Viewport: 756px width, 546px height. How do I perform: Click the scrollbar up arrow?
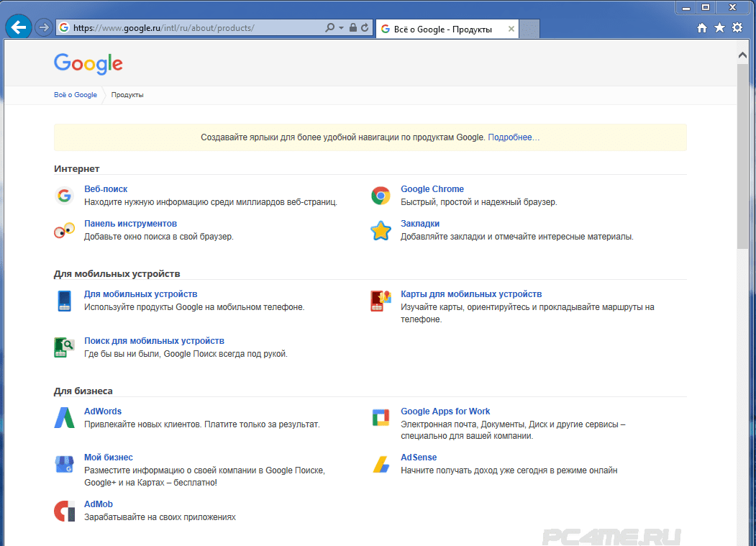(742, 55)
